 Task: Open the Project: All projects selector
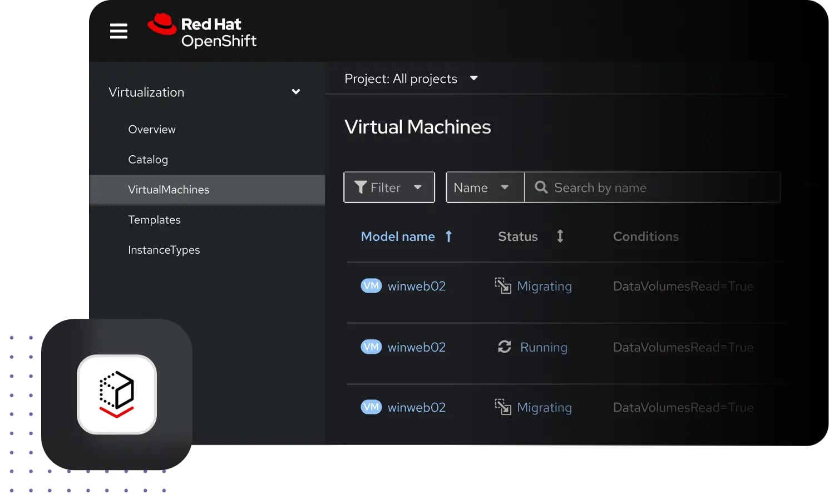click(411, 78)
